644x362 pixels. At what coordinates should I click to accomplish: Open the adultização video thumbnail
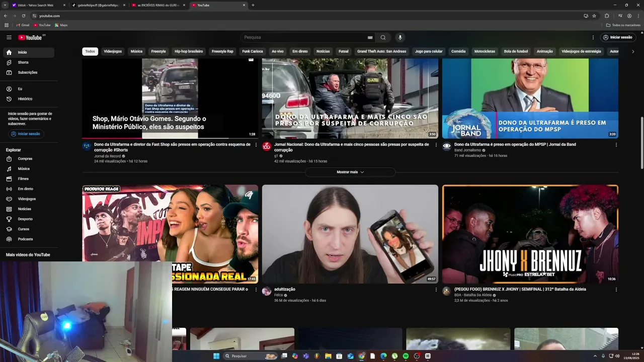350,234
